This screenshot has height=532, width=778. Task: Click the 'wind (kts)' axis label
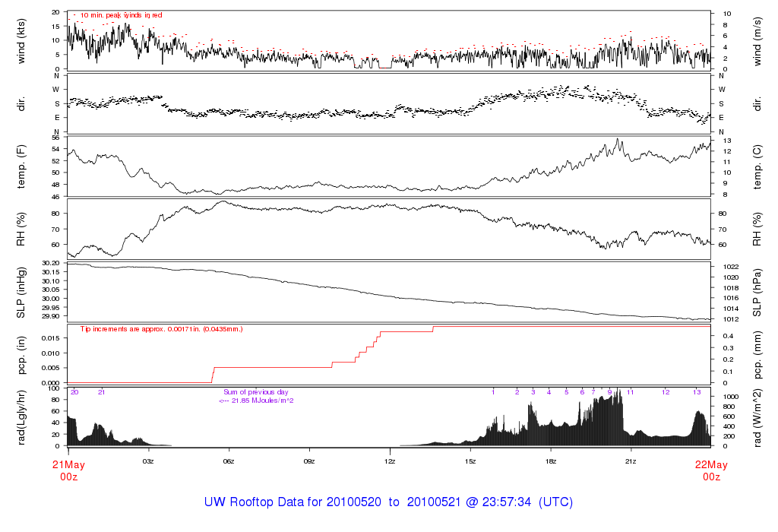(21, 41)
